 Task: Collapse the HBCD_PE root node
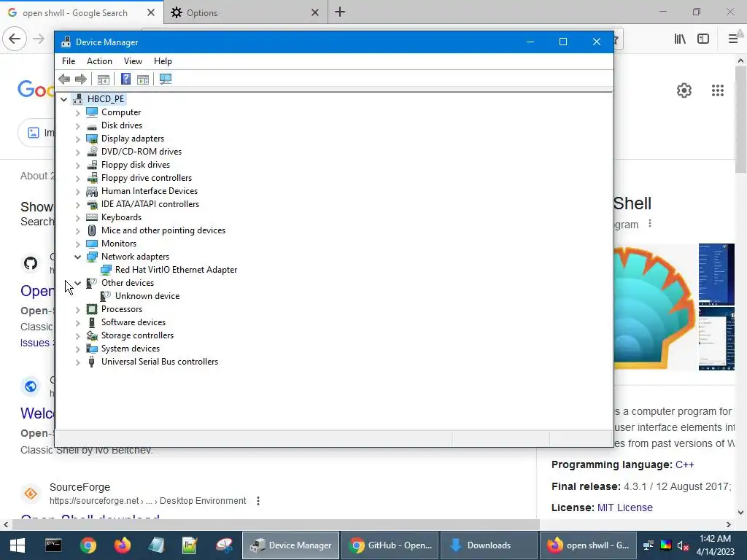tap(64, 99)
